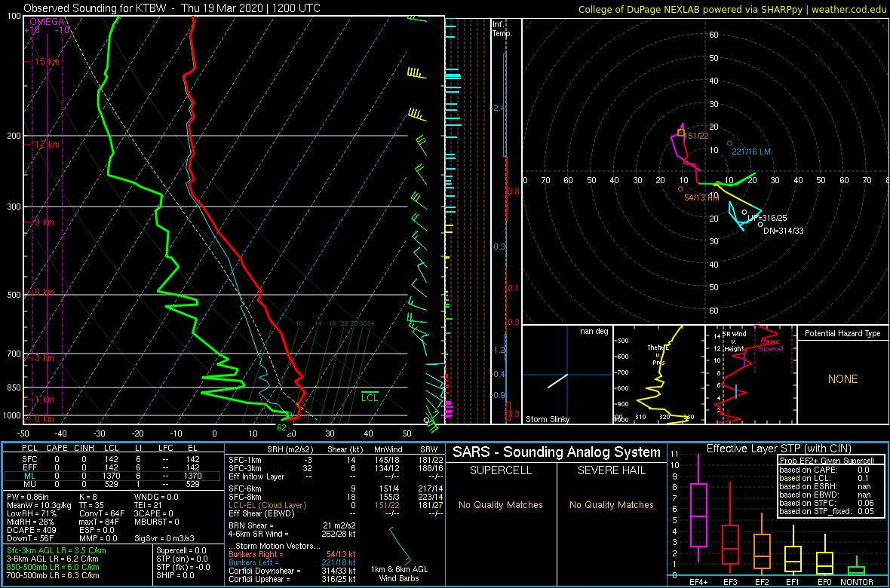
Task: Click the green LCL label on the Skew-T
Action: pos(370,398)
